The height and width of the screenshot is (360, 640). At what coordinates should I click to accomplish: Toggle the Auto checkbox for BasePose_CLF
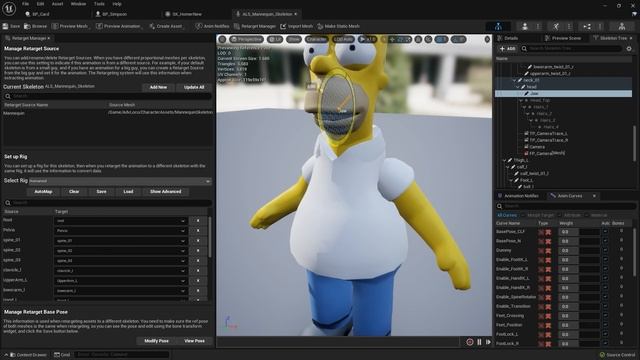click(x=605, y=231)
